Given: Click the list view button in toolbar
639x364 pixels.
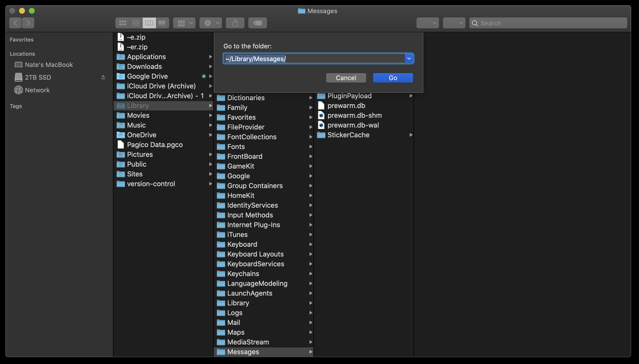Looking at the screenshot, I should 135,22.
